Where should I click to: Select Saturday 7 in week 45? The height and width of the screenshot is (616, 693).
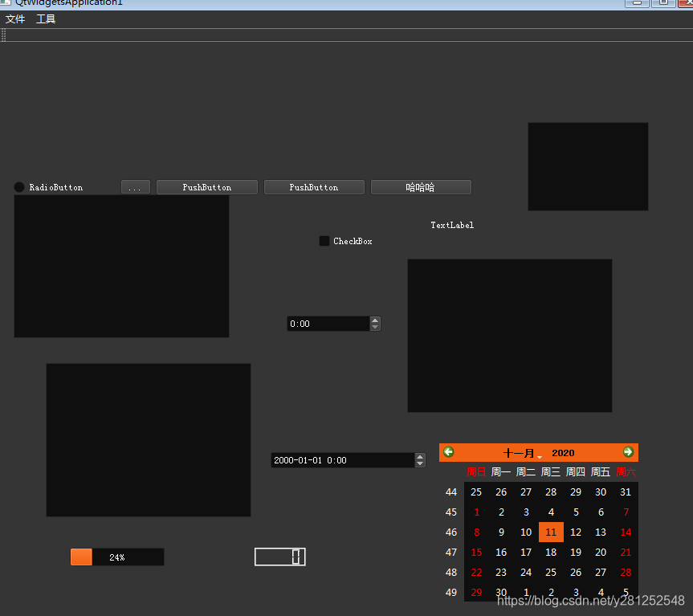pyautogui.click(x=626, y=512)
